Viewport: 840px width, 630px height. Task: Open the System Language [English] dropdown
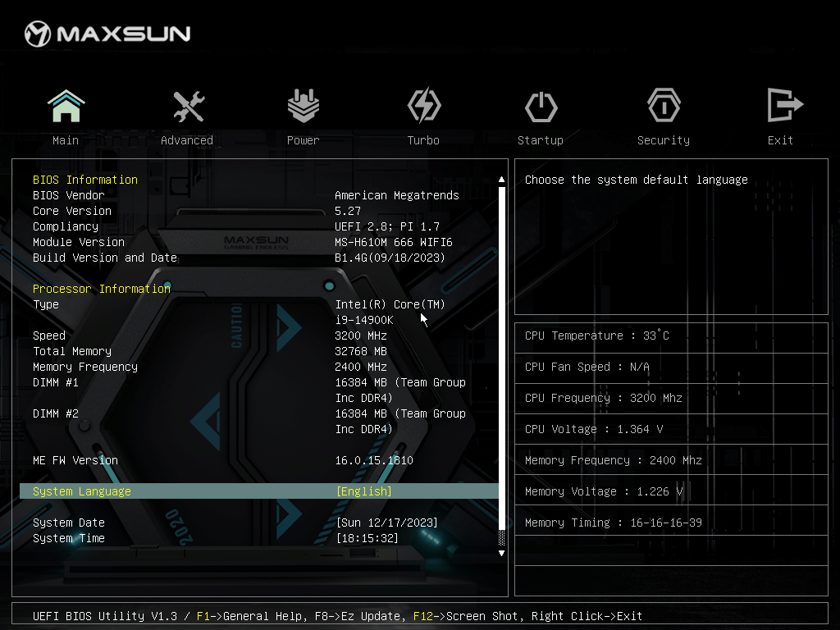click(x=363, y=491)
